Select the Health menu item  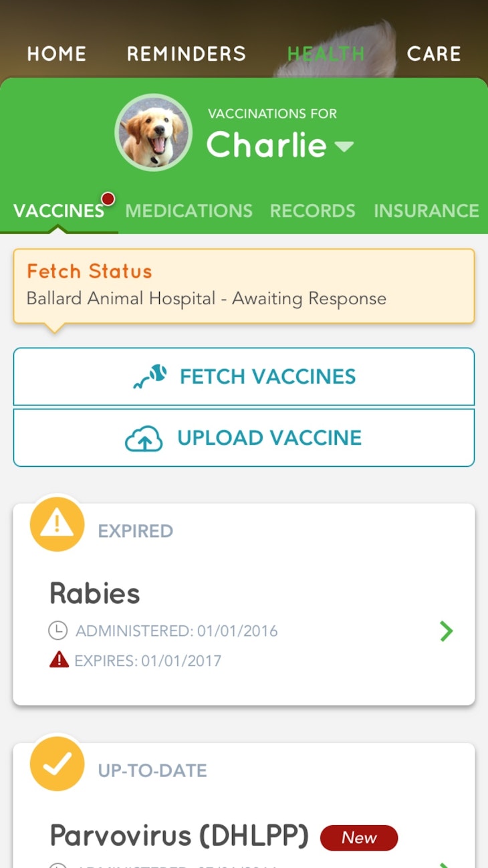point(326,53)
